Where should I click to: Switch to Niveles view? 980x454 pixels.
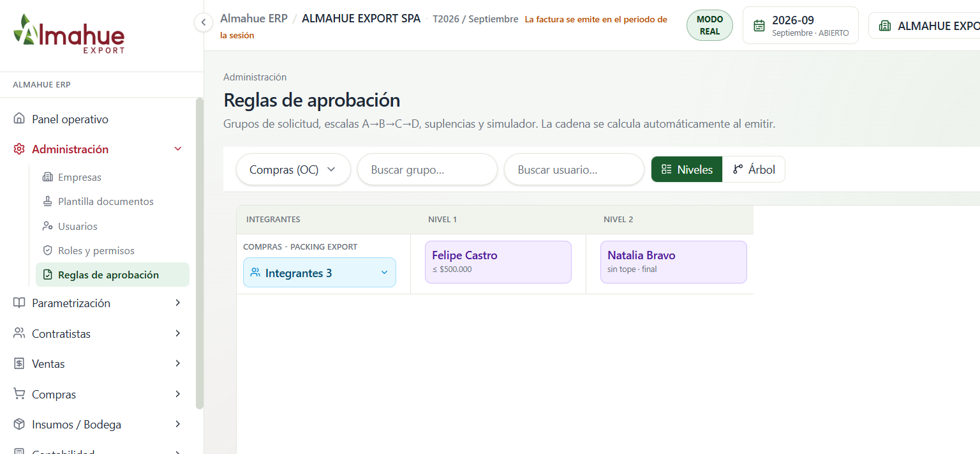pyautogui.click(x=687, y=169)
